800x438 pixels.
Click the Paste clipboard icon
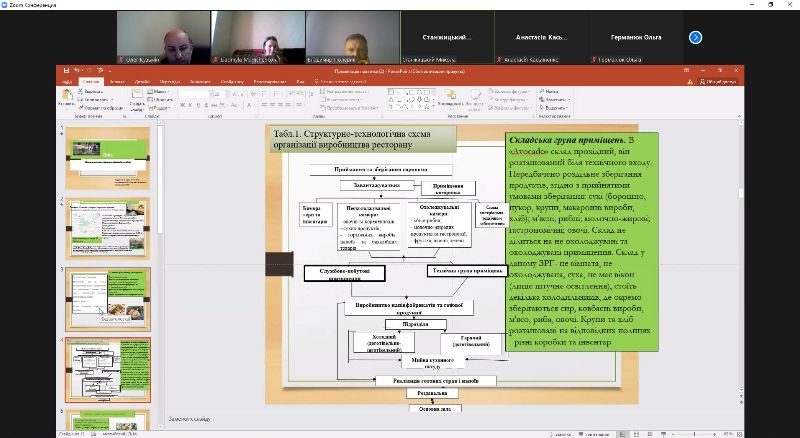pos(67,95)
